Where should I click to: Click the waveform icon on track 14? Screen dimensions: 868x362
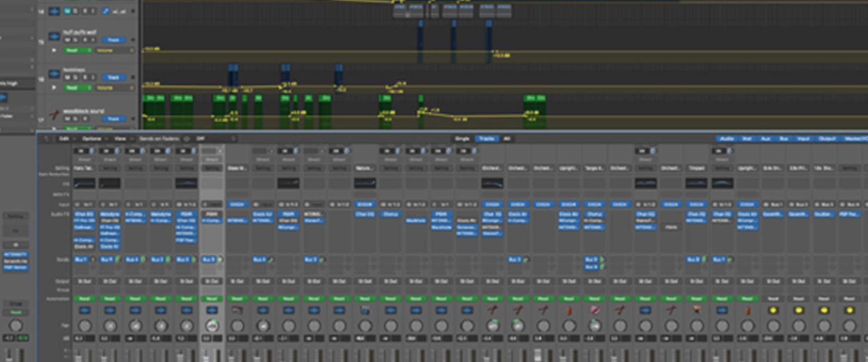pyautogui.click(x=54, y=11)
